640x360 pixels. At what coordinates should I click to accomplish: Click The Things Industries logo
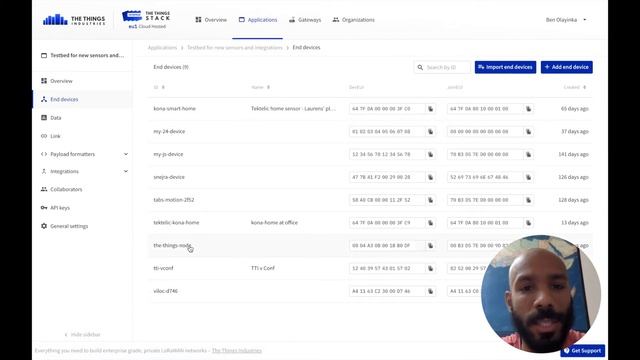tap(74, 20)
